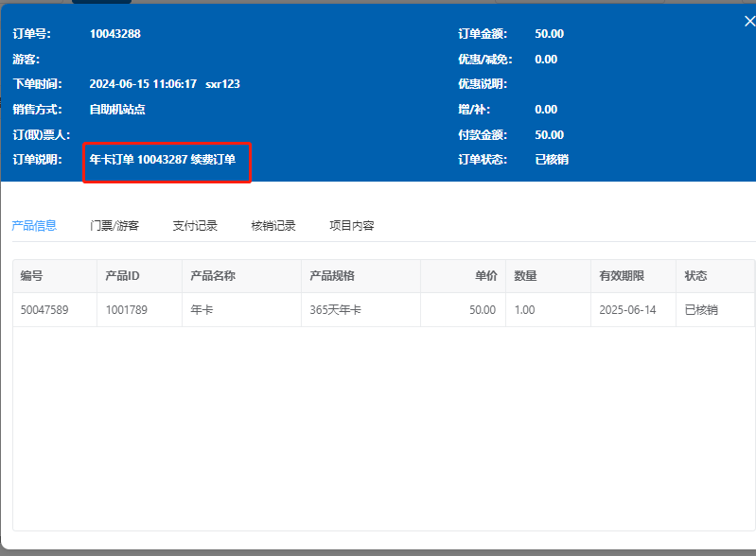The height and width of the screenshot is (556, 756).
Task: Open the 门票/游客 tab
Action: pyautogui.click(x=114, y=226)
